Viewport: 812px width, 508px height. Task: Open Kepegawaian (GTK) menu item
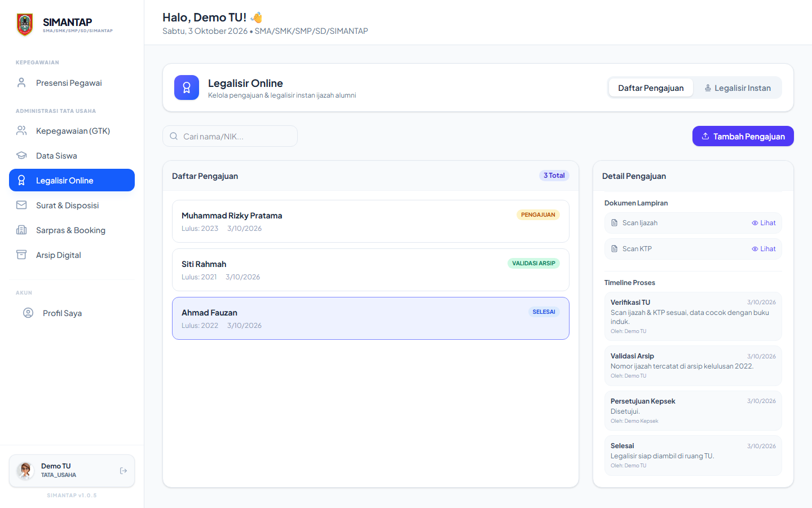click(72, 131)
